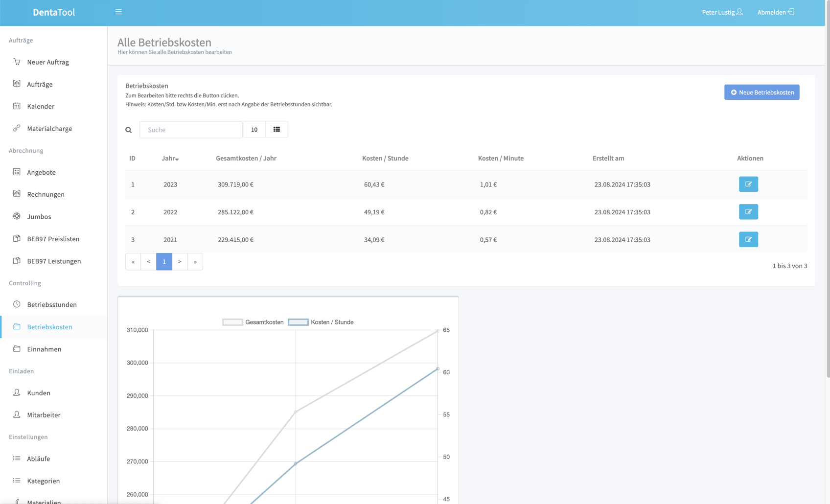830x504 pixels.
Task: Click the edit icon for year 2023
Action: [x=748, y=184]
